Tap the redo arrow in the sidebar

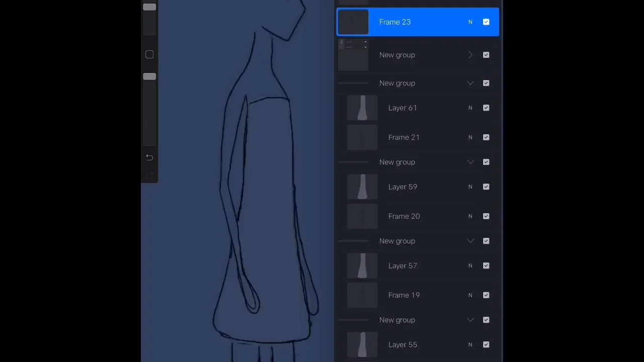click(149, 175)
